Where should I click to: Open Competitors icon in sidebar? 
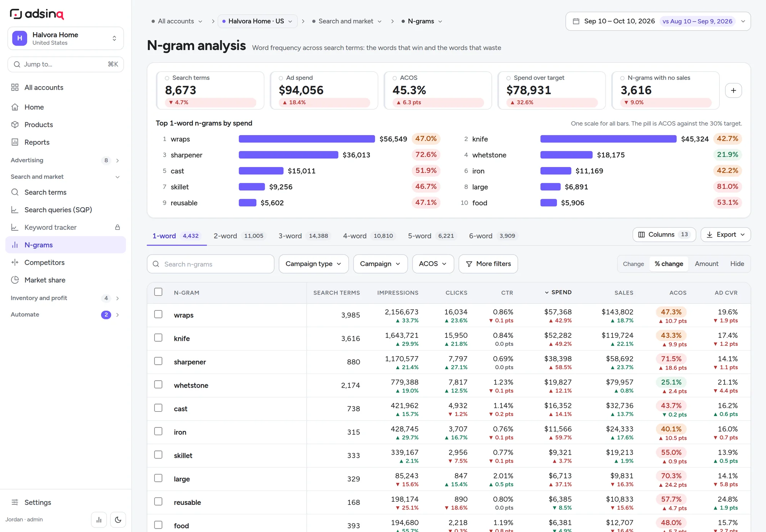[15, 262]
